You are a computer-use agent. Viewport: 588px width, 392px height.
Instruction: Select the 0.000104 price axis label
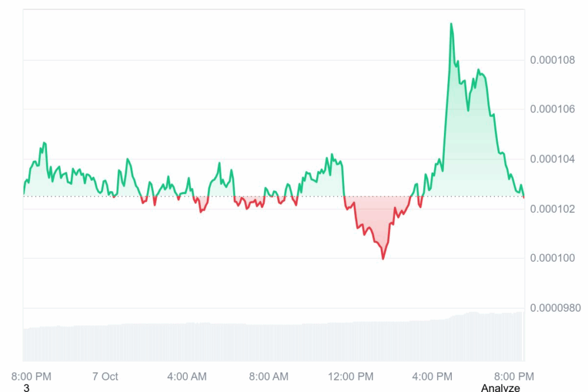pyautogui.click(x=551, y=159)
